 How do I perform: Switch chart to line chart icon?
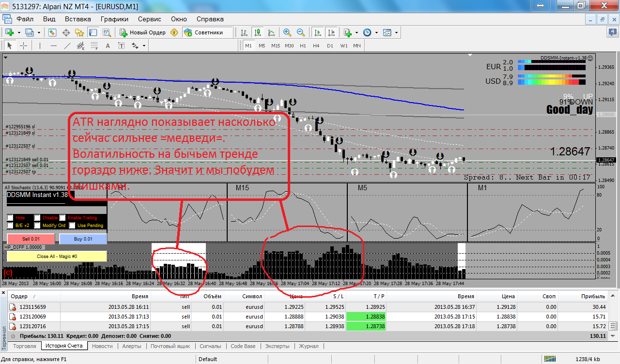pos(271,32)
